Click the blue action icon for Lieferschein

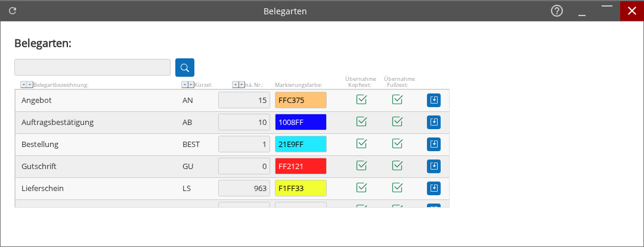[x=434, y=188]
